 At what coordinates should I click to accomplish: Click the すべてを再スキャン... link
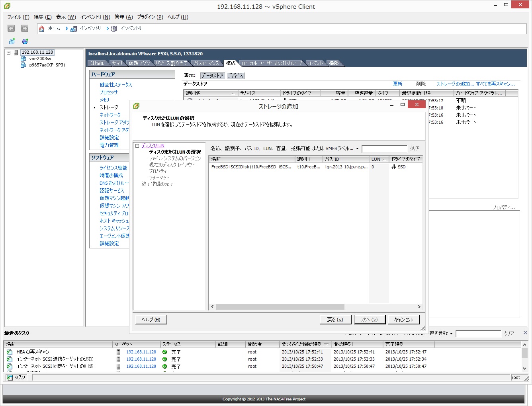click(495, 84)
